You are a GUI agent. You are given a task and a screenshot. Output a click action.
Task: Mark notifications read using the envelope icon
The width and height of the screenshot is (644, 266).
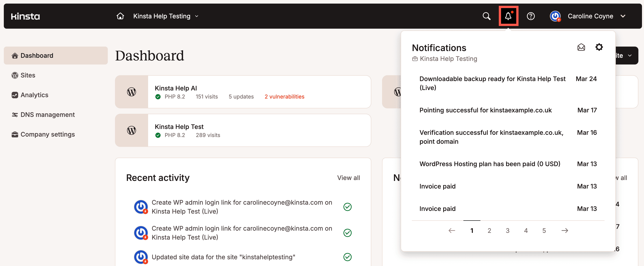581,47
